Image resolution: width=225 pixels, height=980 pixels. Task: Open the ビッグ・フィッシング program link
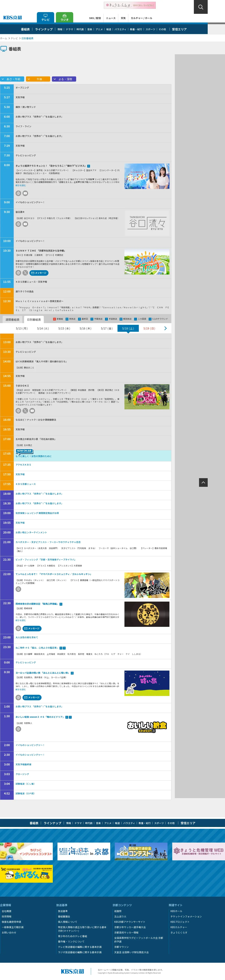tap(45, 560)
